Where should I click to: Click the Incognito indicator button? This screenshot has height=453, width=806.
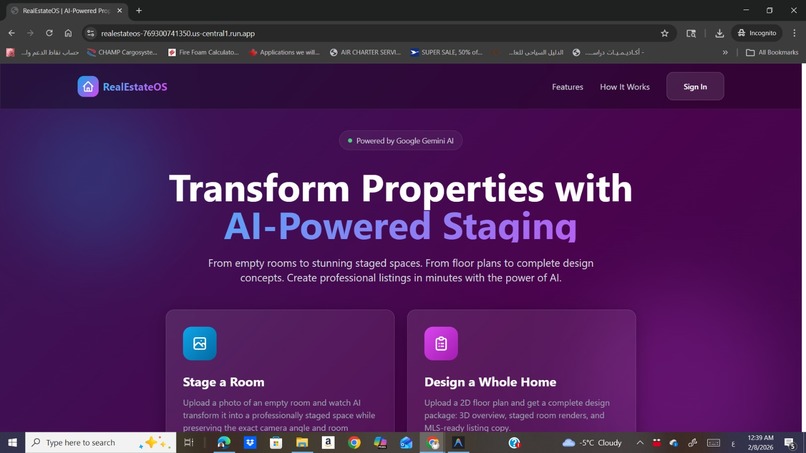757,33
